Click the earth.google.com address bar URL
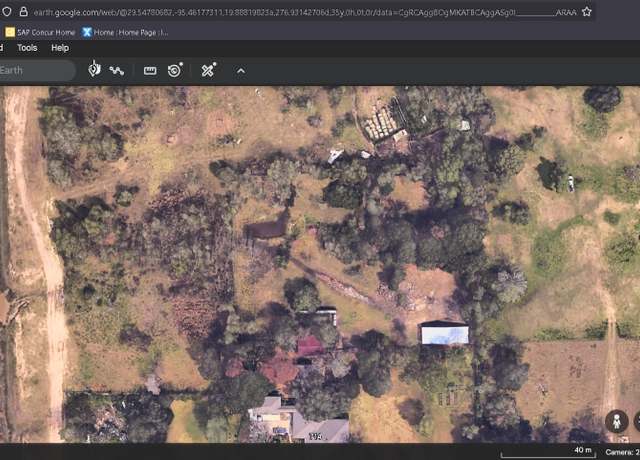Screen dimensions: 640x460 305,13
